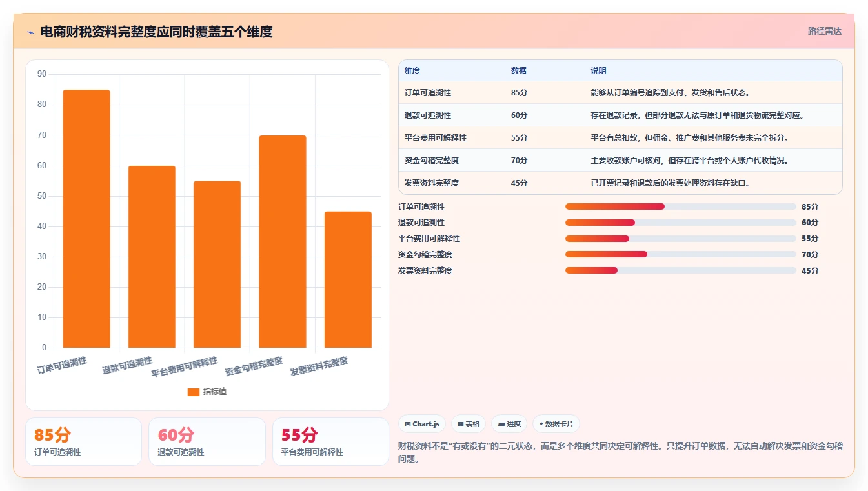Click the 表格 tag chip
Image resolution: width=868 pixels, height=491 pixels.
pyautogui.click(x=469, y=424)
